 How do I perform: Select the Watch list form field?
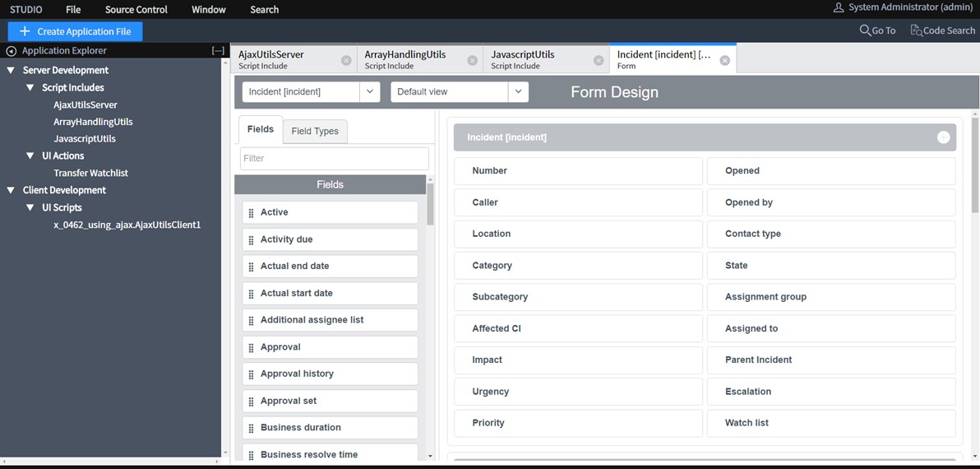[831, 423]
